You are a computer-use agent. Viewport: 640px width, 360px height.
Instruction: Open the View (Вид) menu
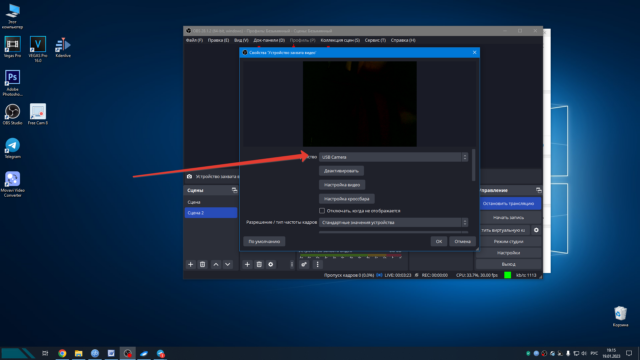[x=241, y=40]
